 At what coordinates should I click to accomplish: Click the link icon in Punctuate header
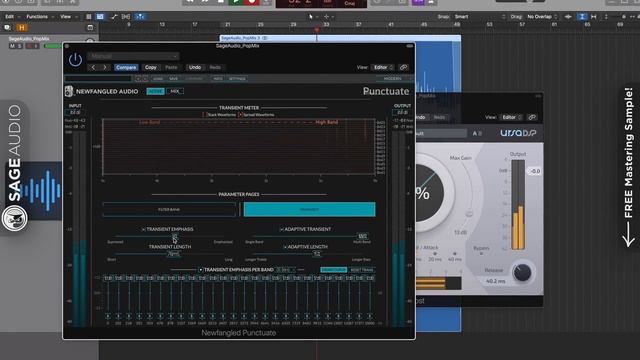[x=403, y=67]
